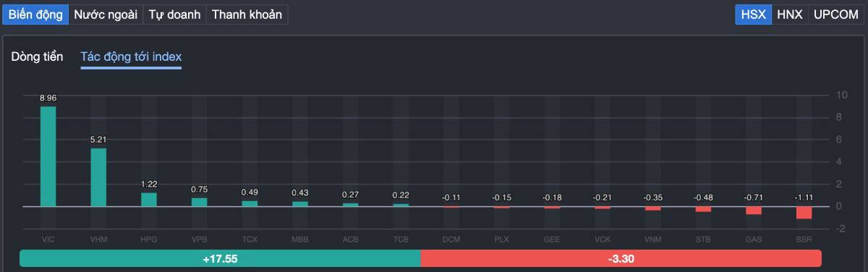Viewport: 868px width, 272px height.
Task: Click the -0.71 value above GAS
Action: (x=754, y=197)
